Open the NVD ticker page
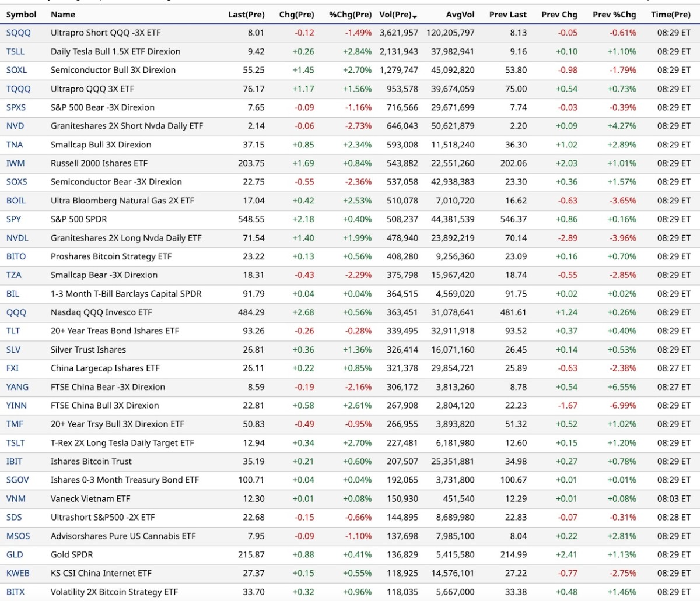This screenshot has height=601, width=700. coord(15,126)
